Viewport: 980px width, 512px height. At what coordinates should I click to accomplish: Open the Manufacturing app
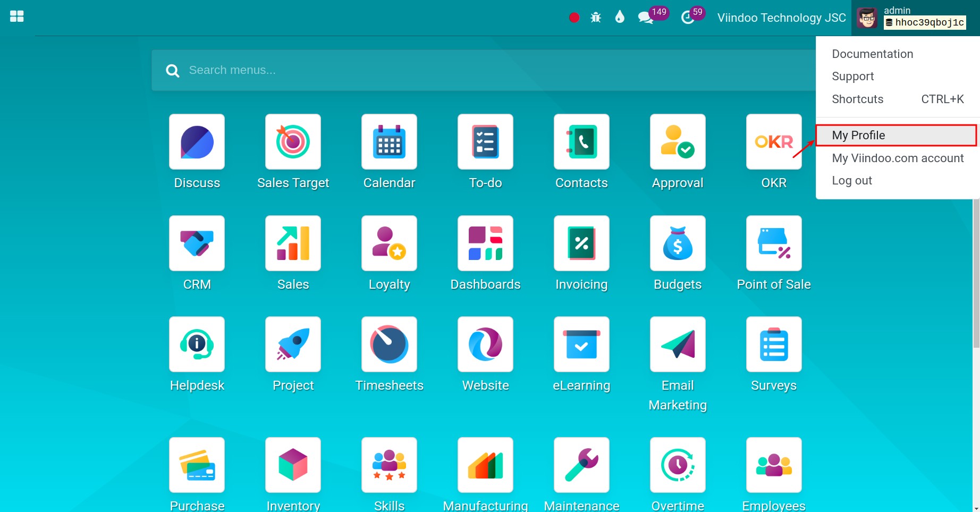point(485,465)
